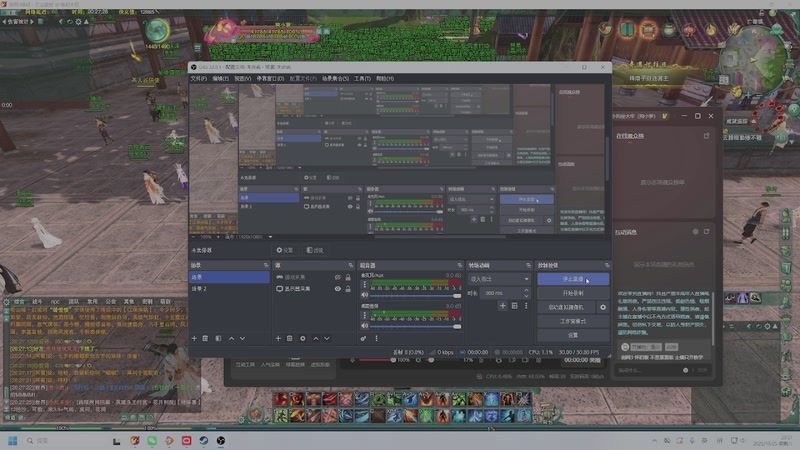The width and height of the screenshot is (800, 450).
Task: Open Help menu in OBS
Action: click(385, 79)
